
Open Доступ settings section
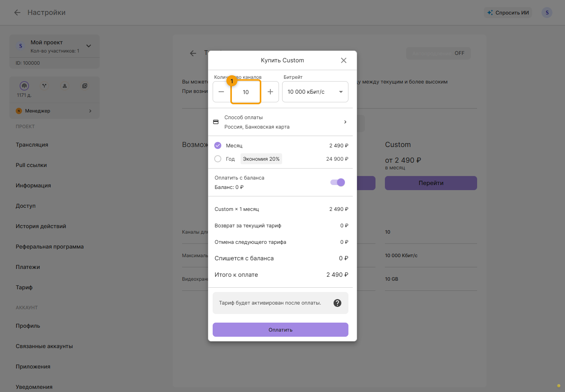(26, 206)
